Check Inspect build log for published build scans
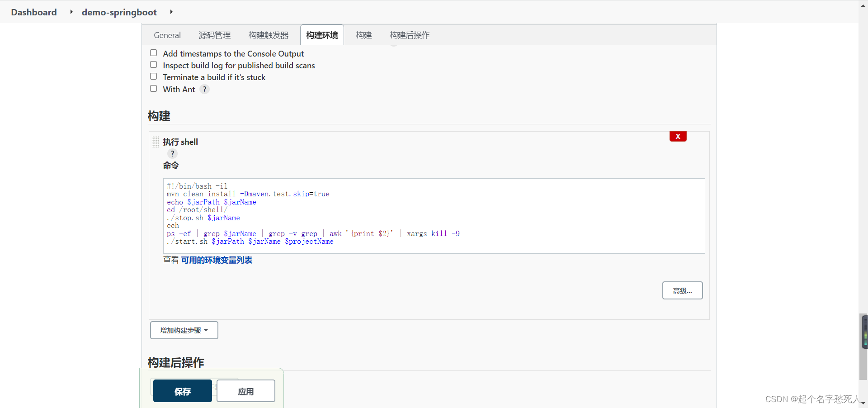This screenshot has width=868, height=408. [x=154, y=65]
